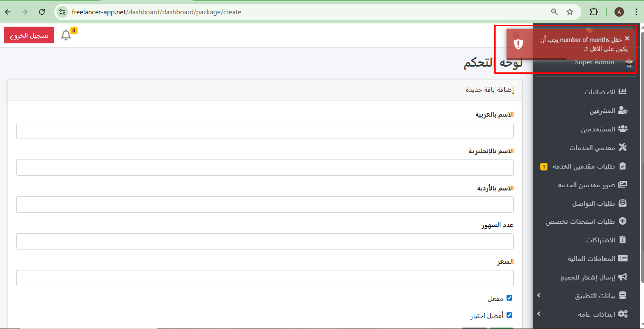Open صور مقدمين الخدمة in the sidebar

(586, 185)
